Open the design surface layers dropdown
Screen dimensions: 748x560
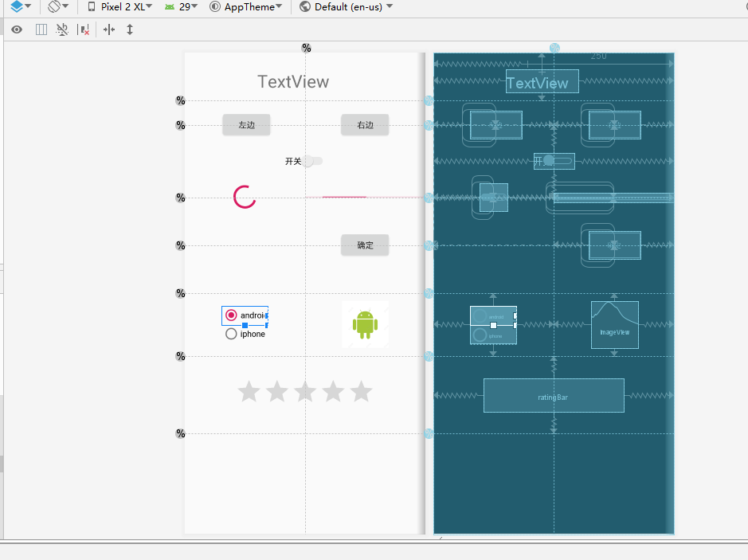click(21, 6)
